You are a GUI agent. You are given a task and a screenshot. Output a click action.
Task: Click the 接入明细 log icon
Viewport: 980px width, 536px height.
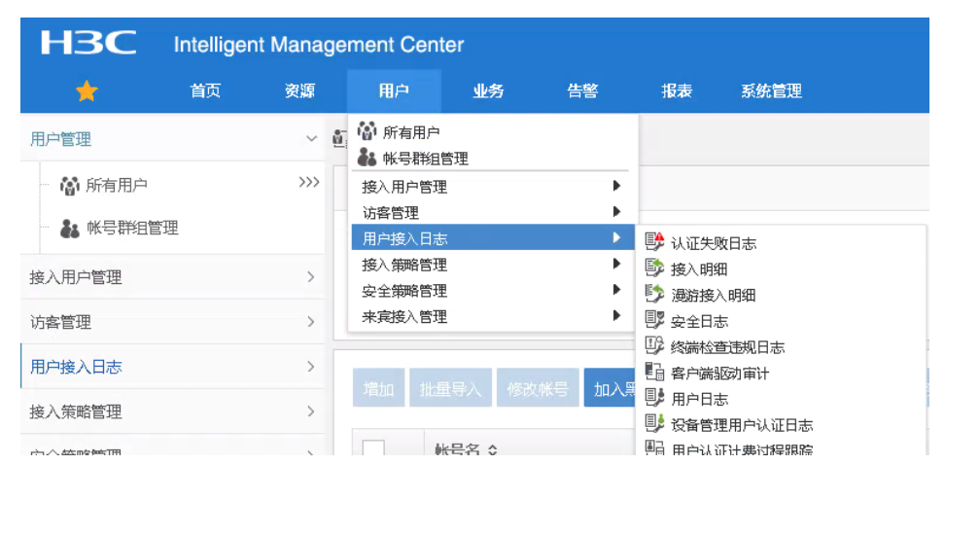pyautogui.click(x=655, y=269)
